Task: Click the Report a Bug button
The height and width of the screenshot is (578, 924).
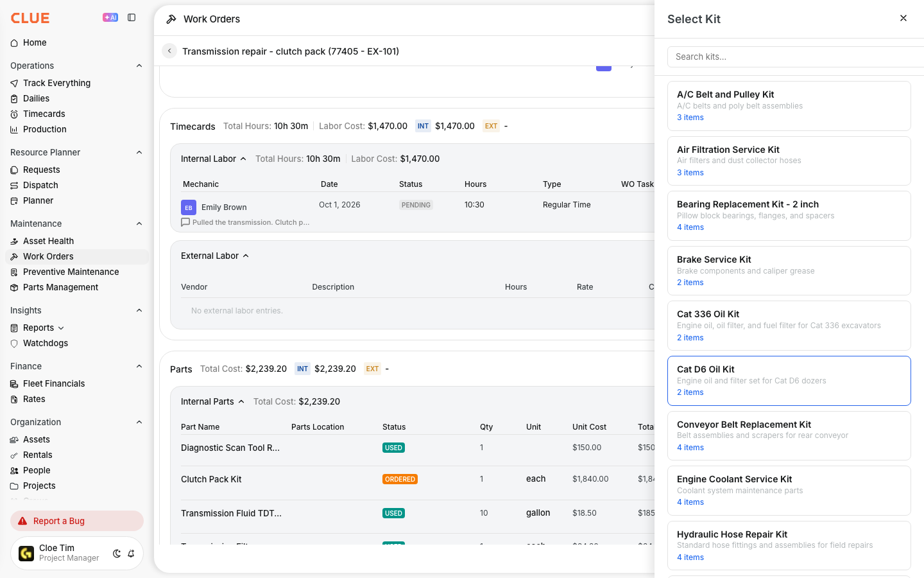Action: click(x=77, y=521)
